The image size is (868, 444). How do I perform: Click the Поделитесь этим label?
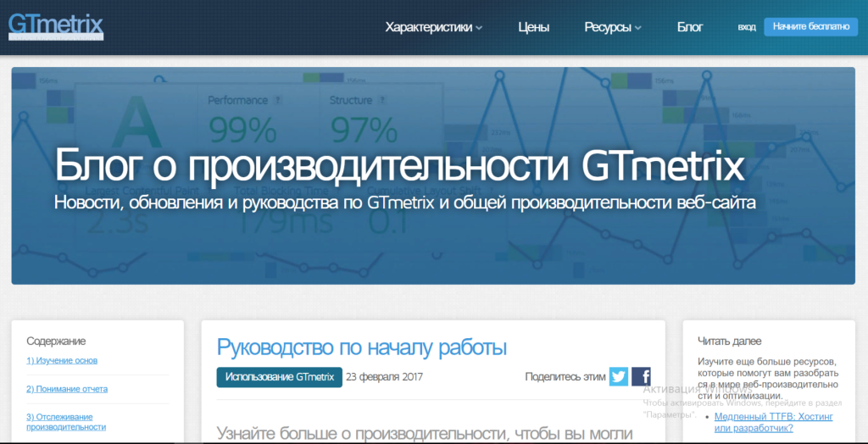[x=565, y=377]
